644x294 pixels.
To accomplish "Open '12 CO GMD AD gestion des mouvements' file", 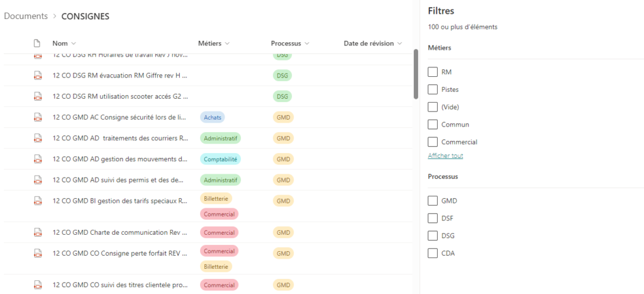I will tap(120, 159).
